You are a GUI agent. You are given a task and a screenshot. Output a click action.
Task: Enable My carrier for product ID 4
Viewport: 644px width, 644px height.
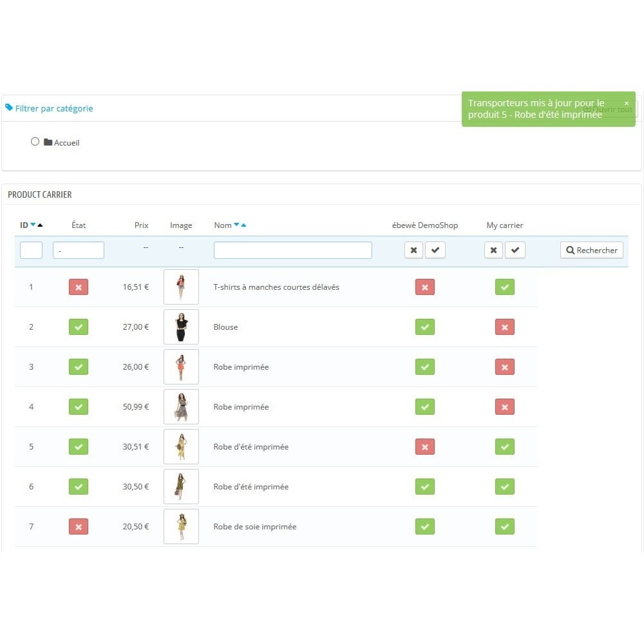[x=505, y=406]
